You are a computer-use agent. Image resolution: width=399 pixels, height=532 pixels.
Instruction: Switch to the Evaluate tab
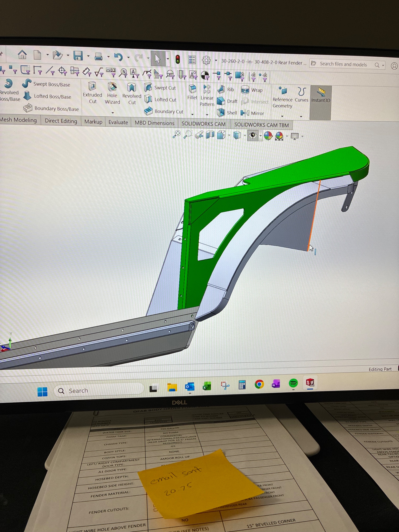[118, 122]
